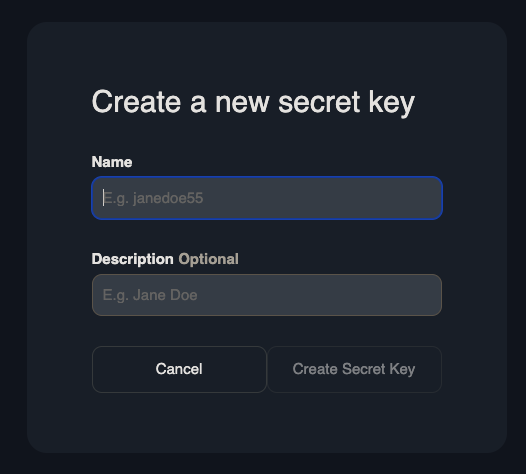Screen dimensions: 526x474
Task: Click the "Create a new secret key" heading
Action: coord(253,103)
